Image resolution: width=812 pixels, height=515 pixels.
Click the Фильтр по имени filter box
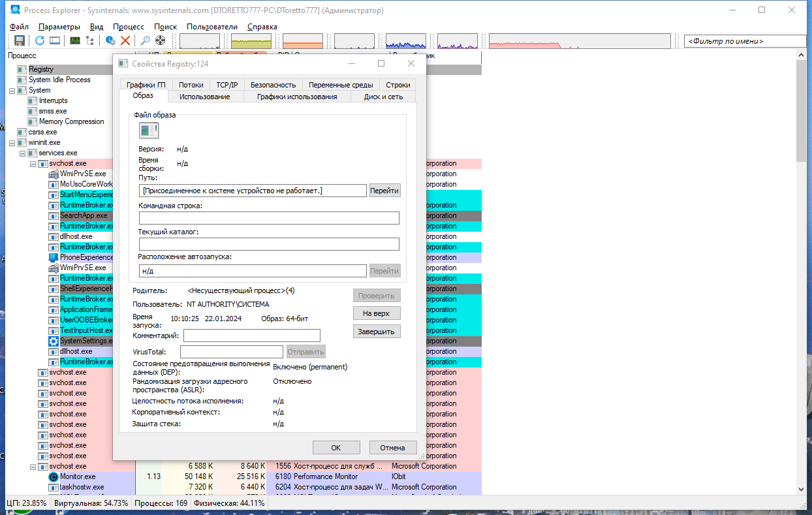tap(745, 40)
